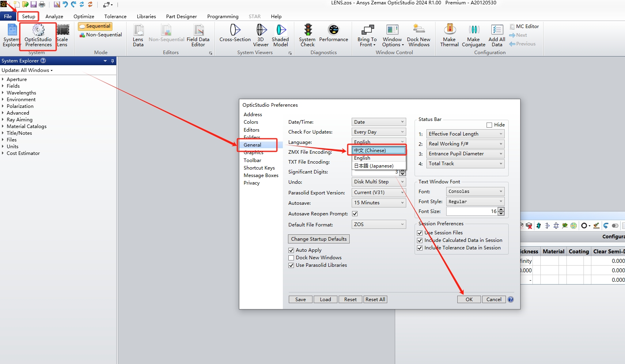Switch to the Optimize ribbon tab
Screen dimensions: 625x364
coord(84,17)
